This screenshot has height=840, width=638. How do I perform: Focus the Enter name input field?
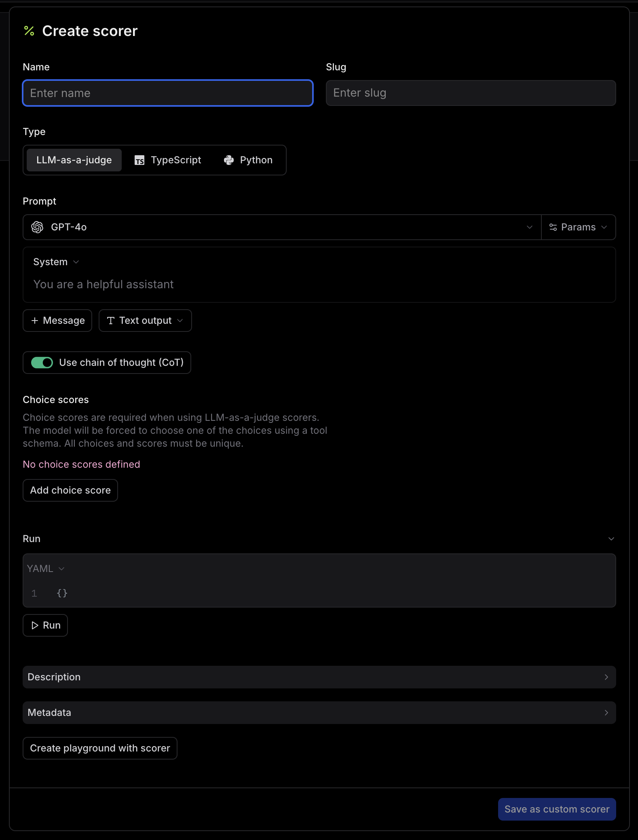click(x=168, y=93)
